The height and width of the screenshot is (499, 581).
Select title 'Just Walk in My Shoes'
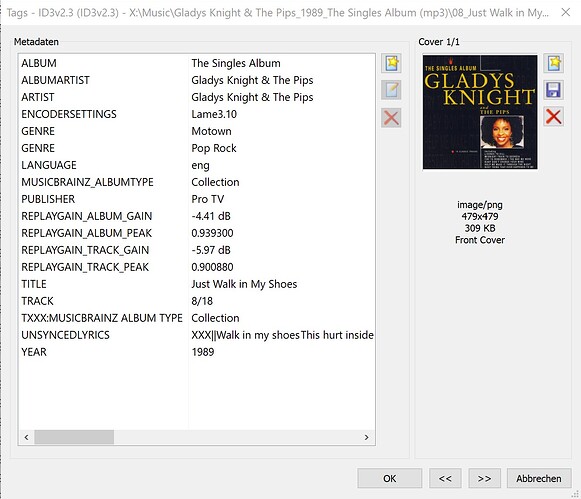244,284
